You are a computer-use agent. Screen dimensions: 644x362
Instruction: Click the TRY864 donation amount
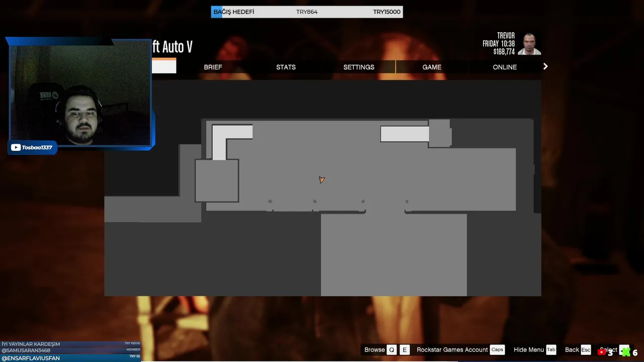307,12
